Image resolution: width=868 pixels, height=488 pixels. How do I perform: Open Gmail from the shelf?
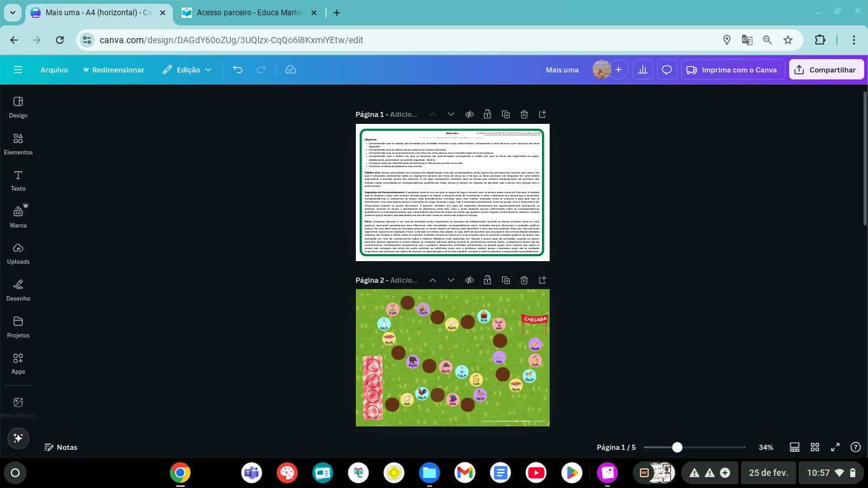pyautogui.click(x=465, y=473)
